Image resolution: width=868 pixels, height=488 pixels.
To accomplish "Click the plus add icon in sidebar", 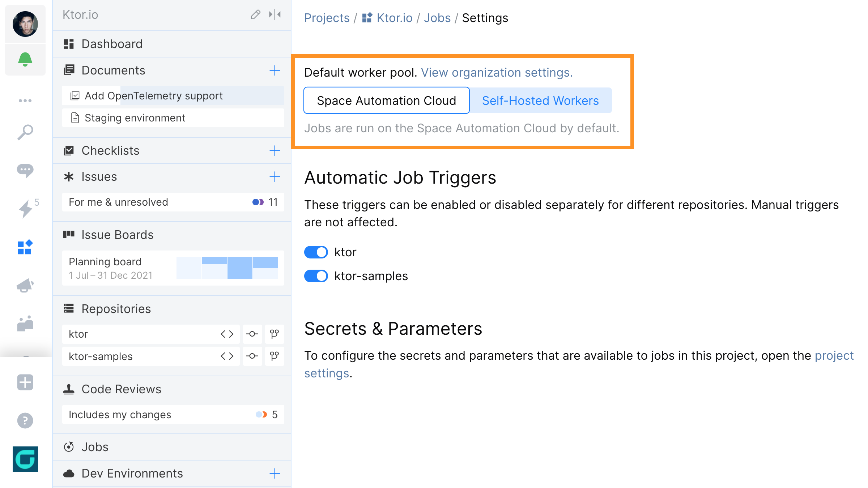I will pyautogui.click(x=25, y=382).
